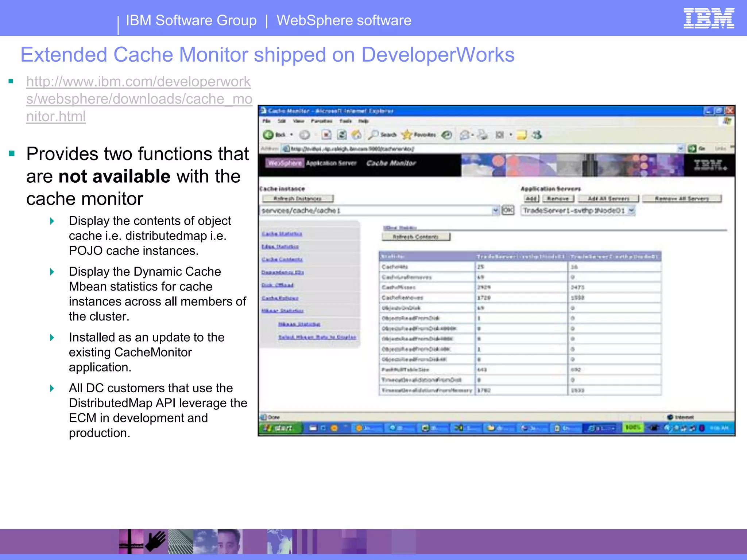The height and width of the screenshot is (560, 747).
Task: Click the Windows Start button
Action: coord(281,428)
